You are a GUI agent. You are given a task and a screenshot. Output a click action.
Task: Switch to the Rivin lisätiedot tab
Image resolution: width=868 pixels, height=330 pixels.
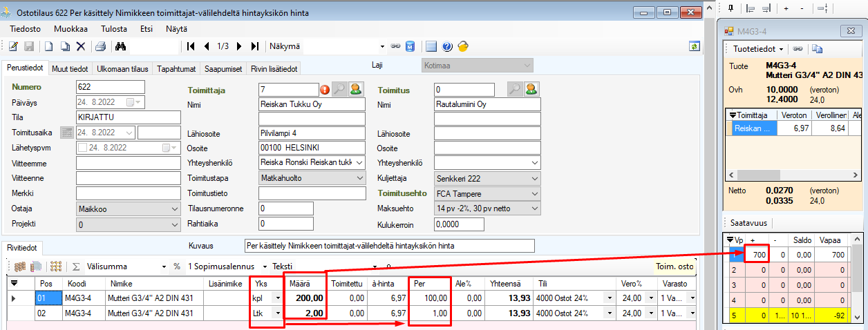point(274,69)
